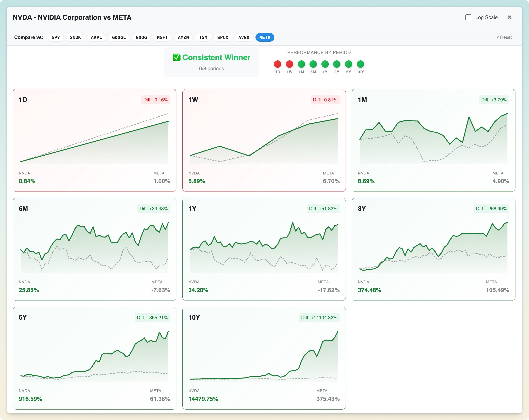Click the 'Diff: -0.81%' badge
Image resolution: width=529 pixels, height=420 pixels.
(x=325, y=100)
